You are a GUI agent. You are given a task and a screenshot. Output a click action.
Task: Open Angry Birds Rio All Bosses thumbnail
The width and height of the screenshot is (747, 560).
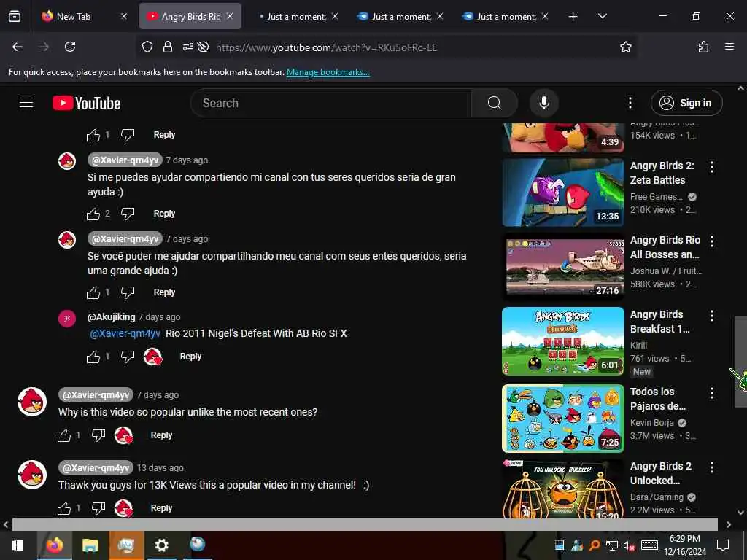[x=563, y=267]
